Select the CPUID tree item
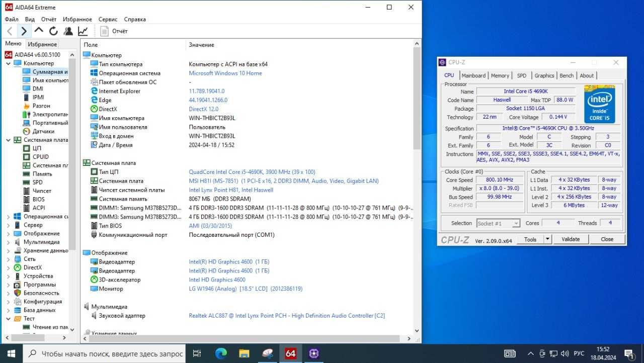 tap(41, 157)
